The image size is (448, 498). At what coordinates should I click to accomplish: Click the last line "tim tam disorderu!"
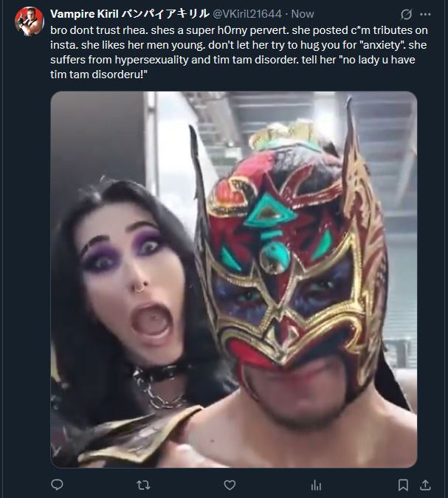[x=99, y=75]
